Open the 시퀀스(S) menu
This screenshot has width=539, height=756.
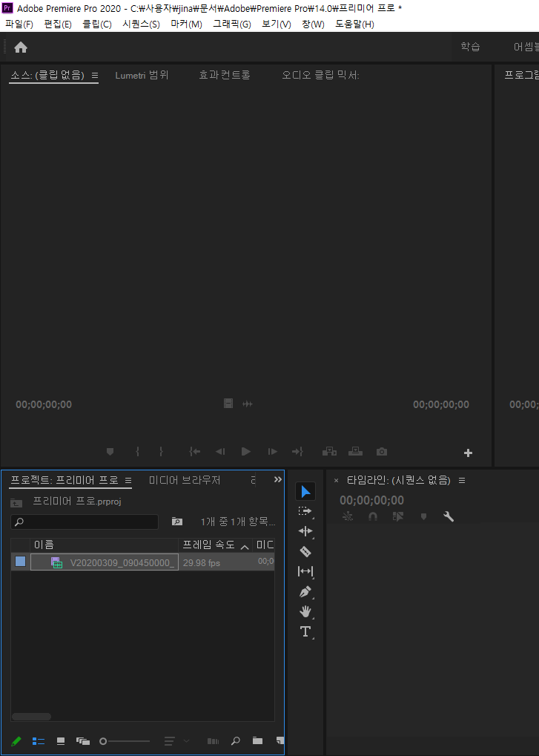coord(141,24)
